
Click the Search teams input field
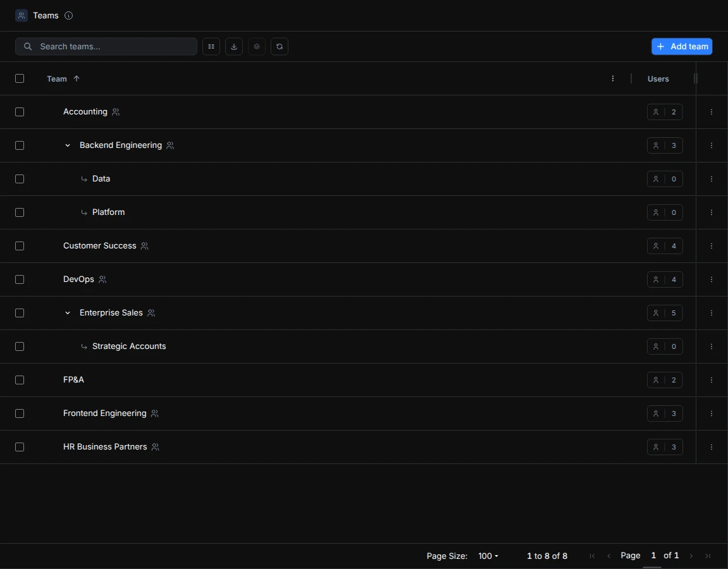tap(106, 46)
